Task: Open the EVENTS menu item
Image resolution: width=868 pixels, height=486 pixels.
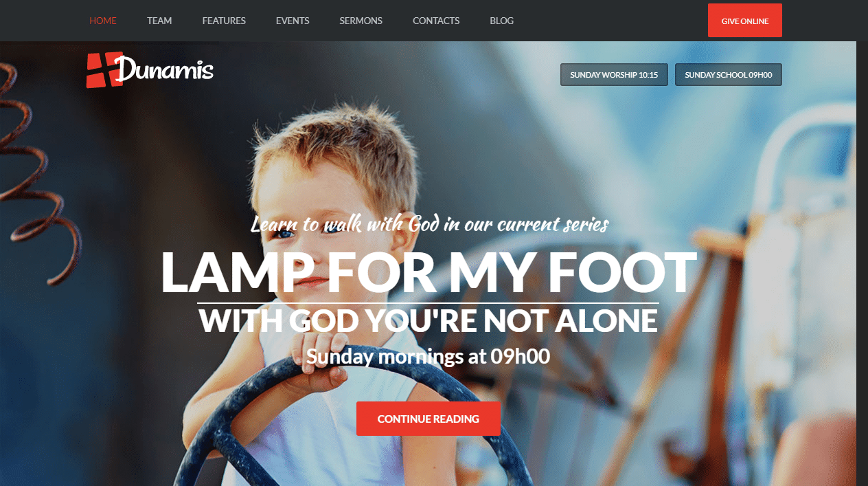Action: (x=293, y=21)
